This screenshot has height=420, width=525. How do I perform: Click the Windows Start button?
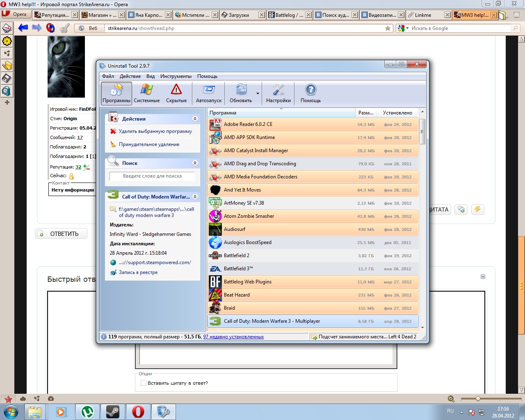pos(11,411)
